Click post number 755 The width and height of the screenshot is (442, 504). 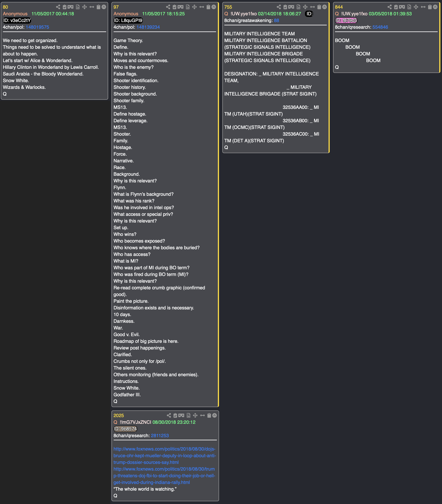(x=228, y=7)
